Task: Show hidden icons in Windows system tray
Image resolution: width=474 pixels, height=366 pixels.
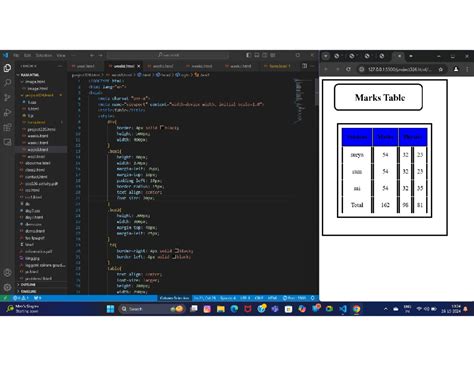Action: pos(385,309)
